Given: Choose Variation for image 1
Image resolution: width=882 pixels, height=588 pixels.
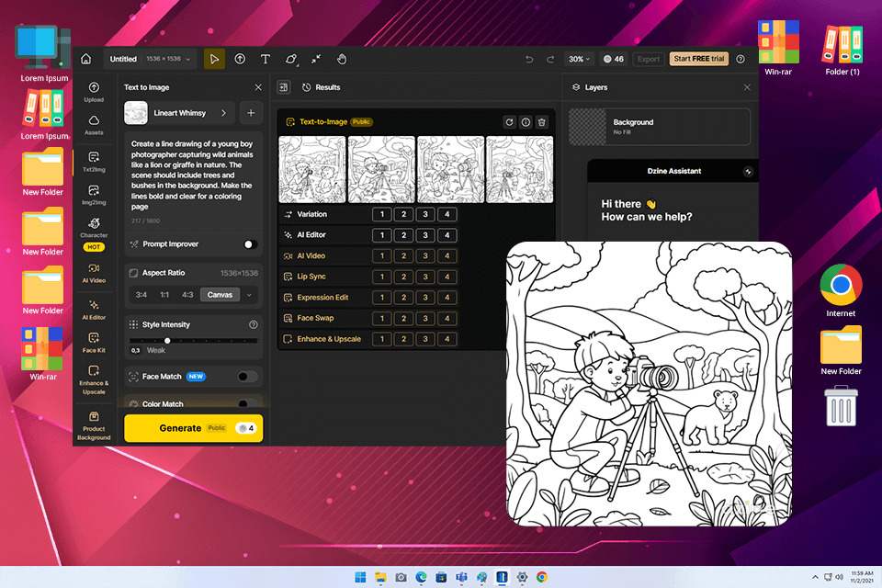Looking at the screenshot, I should [x=382, y=214].
